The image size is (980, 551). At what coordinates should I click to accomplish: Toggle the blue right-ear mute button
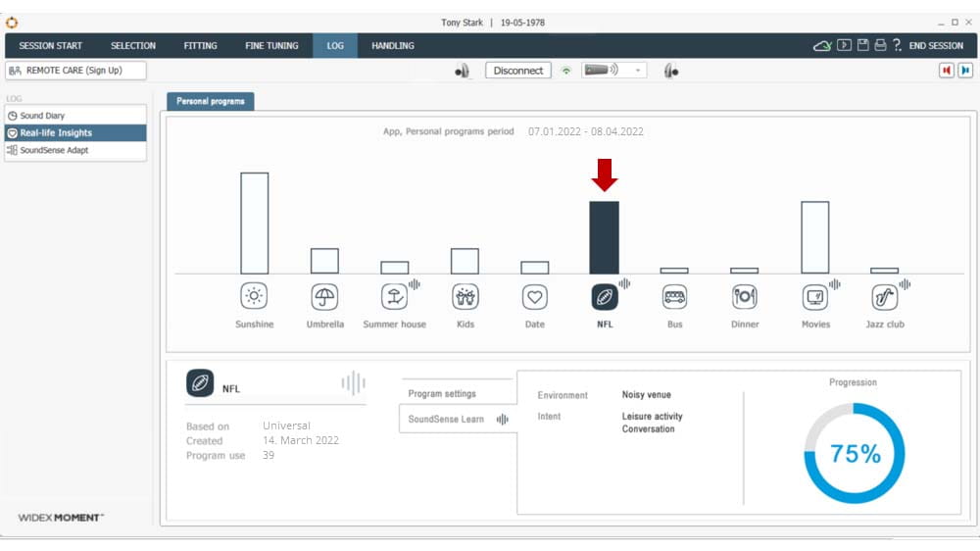point(965,70)
